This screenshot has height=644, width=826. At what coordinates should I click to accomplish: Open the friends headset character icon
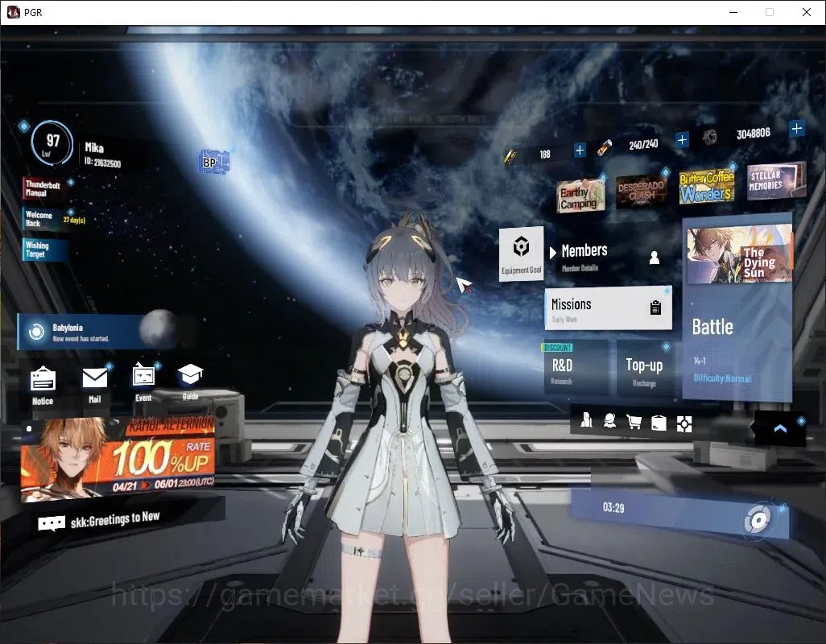click(610, 421)
